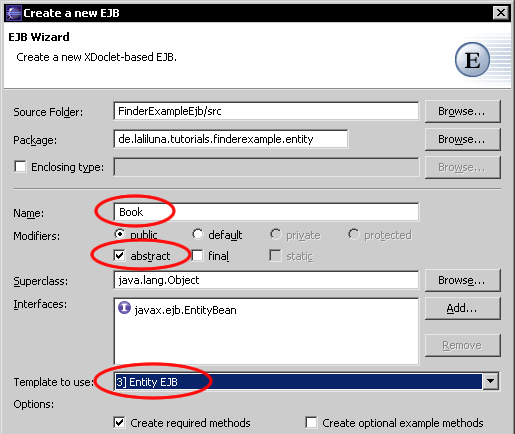Browse for the Superclass
The image size is (515, 434).
point(462,280)
